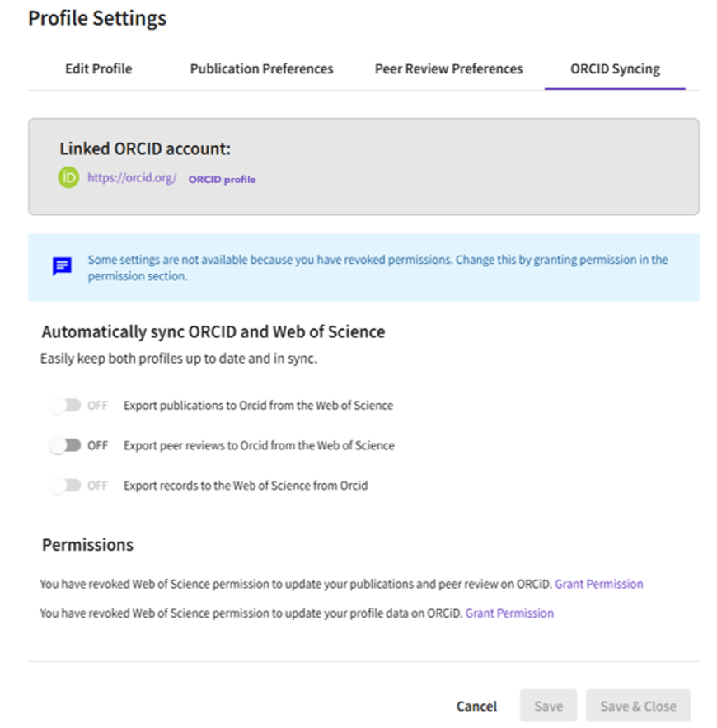Click the Permissions section heading
This screenshot has width=717, height=728.
pos(87,545)
